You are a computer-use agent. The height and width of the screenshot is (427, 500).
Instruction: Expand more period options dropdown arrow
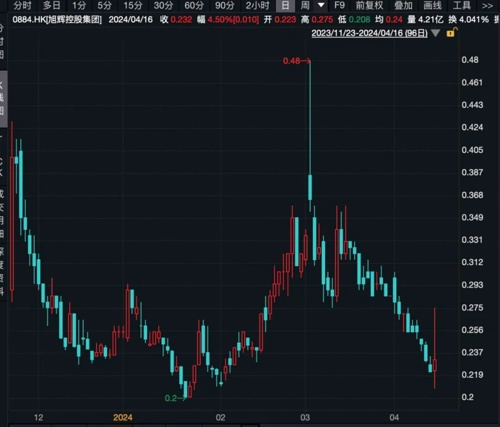321,5
